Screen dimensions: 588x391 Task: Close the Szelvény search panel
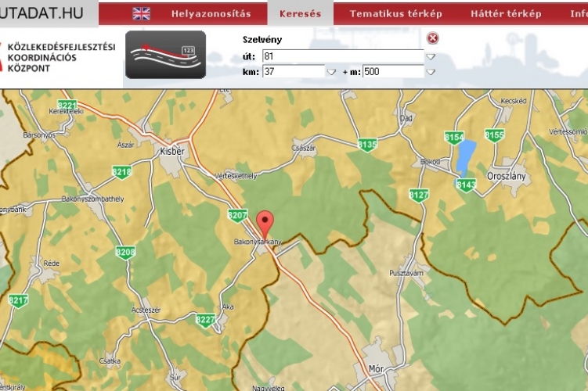[x=433, y=38]
